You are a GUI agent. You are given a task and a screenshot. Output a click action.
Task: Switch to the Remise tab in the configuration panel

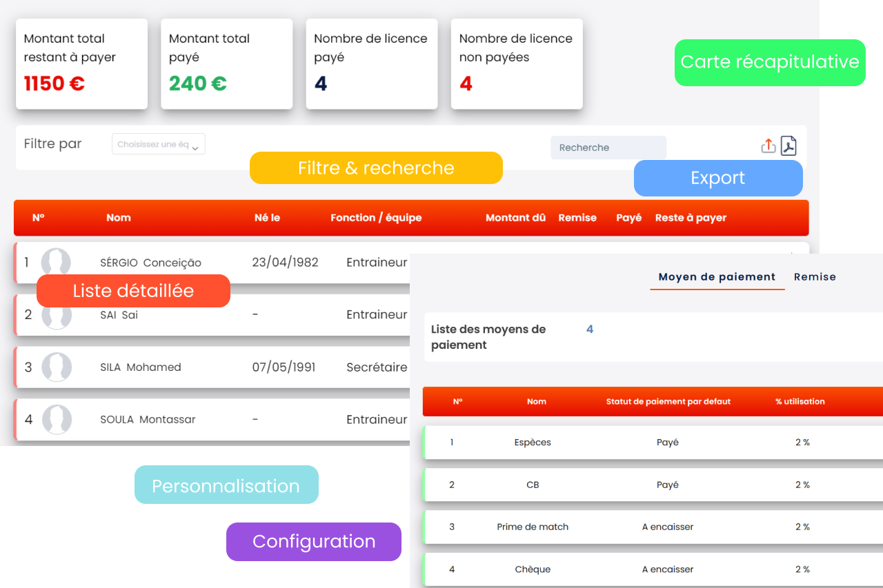815,276
